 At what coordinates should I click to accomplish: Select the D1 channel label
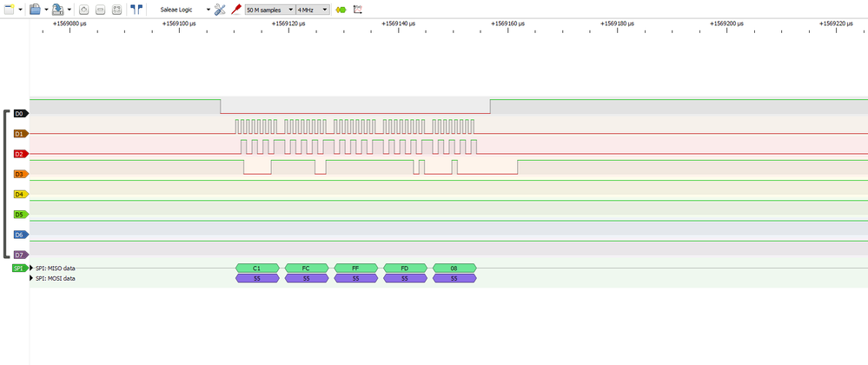coord(21,134)
